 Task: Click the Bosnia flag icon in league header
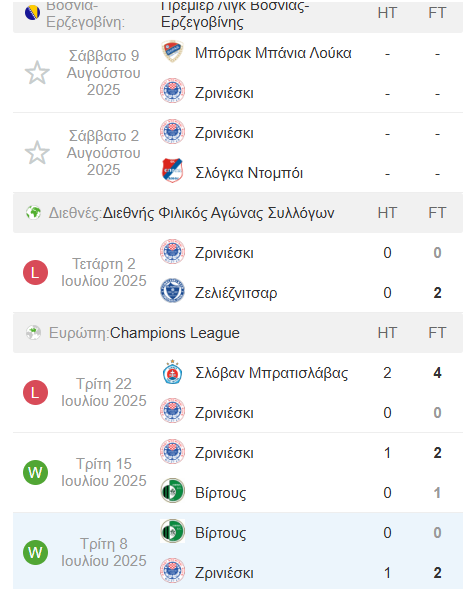click(32, 13)
